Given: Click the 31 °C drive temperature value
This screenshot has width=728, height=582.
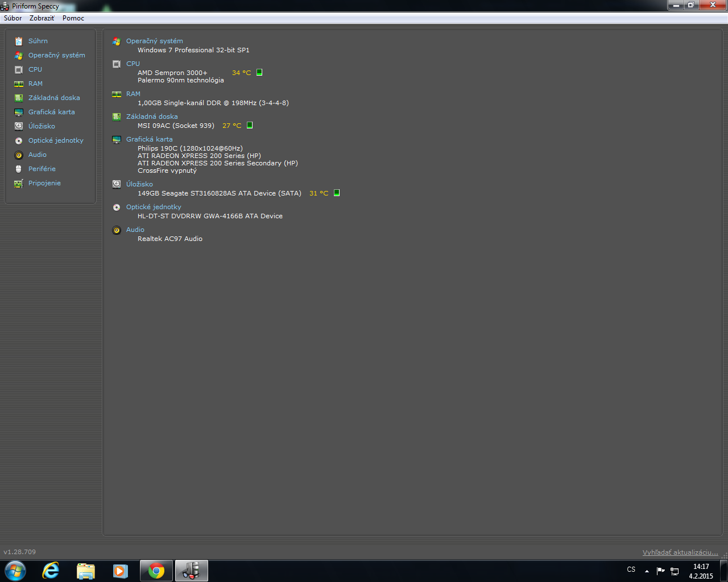Looking at the screenshot, I should [x=318, y=193].
